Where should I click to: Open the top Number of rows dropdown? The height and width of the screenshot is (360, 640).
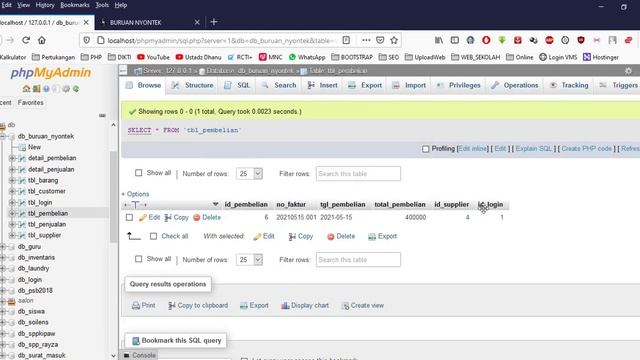point(249,173)
